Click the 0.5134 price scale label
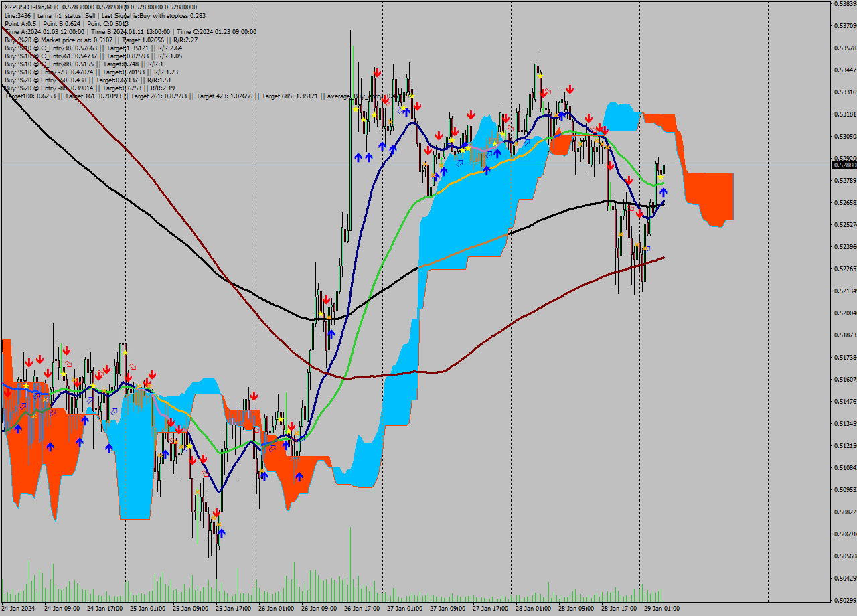 coord(846,423)
